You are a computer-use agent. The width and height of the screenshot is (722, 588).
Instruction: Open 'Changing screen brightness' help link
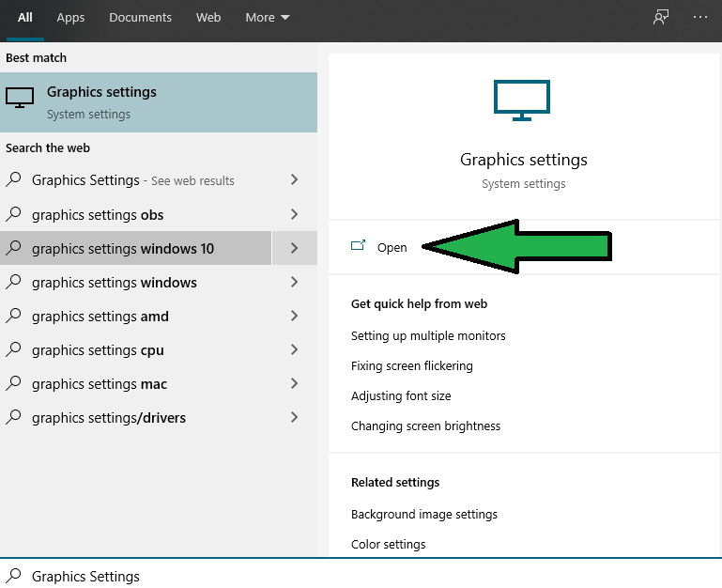[x=425, y=426]
